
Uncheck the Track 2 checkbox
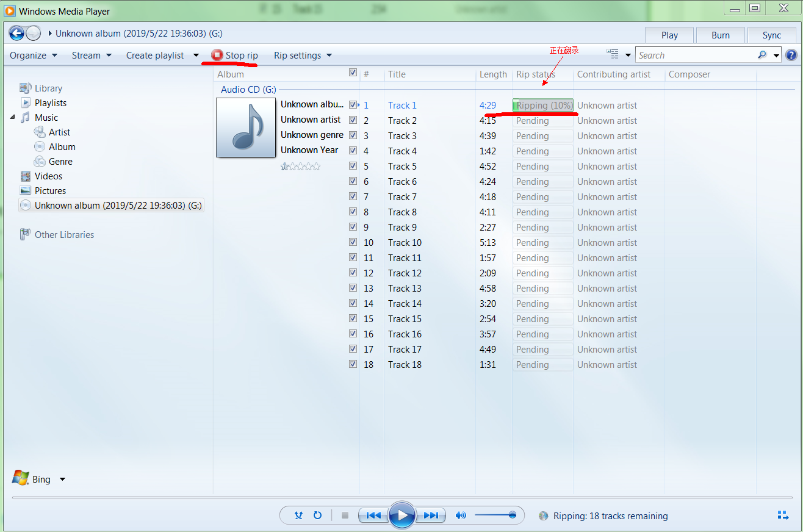tap(353, 120)
